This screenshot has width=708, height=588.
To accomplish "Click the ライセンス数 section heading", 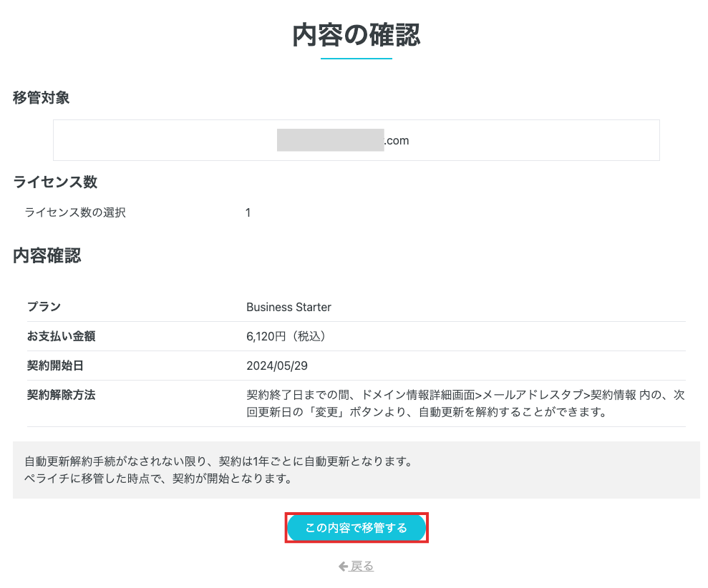I will [x=55, y=182].
